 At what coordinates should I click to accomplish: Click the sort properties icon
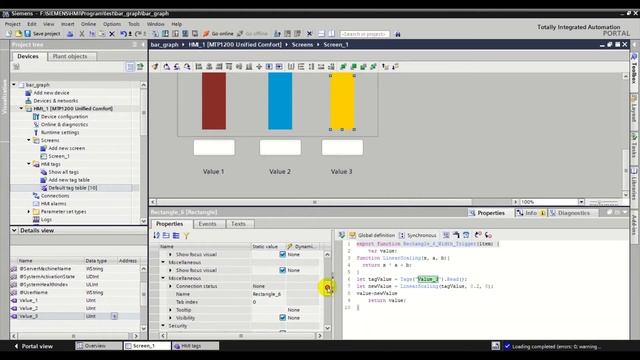(156, 236)
